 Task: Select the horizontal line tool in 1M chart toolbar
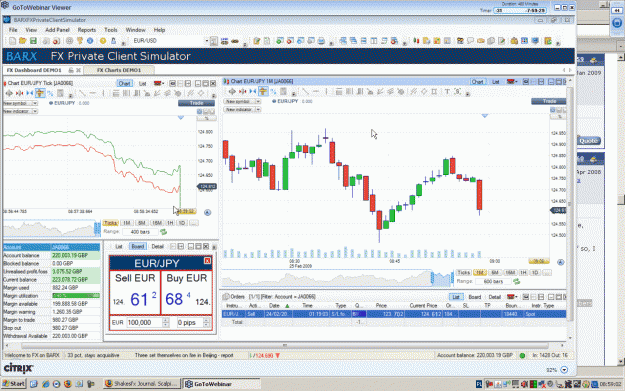(x=316, y=92)
